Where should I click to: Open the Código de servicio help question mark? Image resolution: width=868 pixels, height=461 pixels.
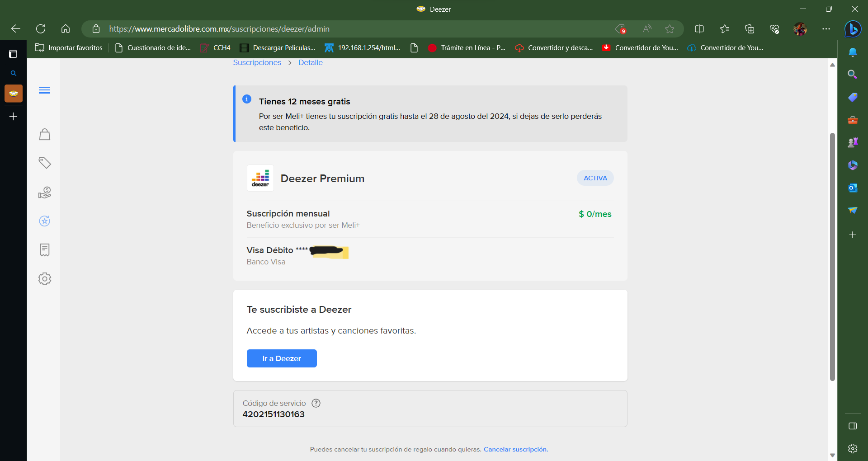coord(316,403)
